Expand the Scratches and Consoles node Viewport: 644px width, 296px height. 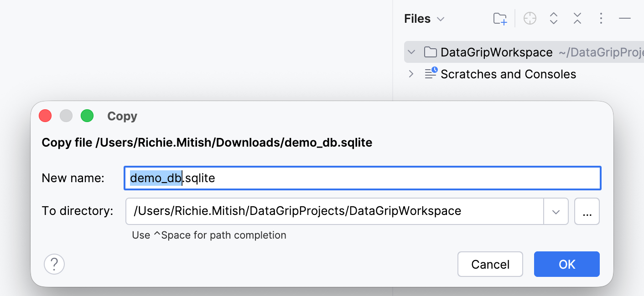411,74
